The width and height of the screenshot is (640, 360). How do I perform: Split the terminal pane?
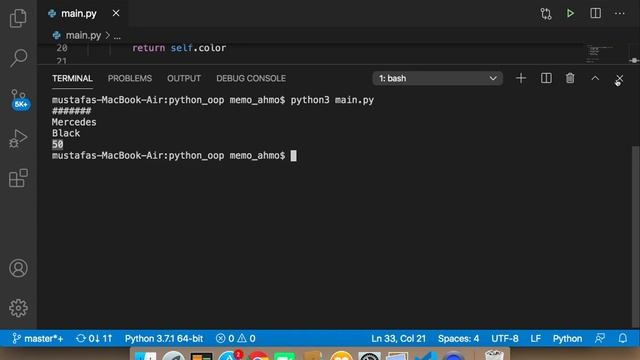[546, 78]
